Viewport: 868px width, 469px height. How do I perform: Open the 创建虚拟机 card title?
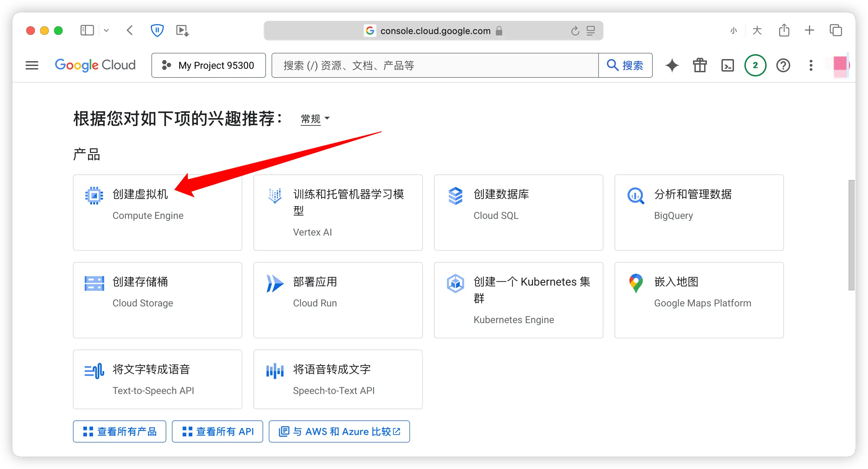click(140, 194)
